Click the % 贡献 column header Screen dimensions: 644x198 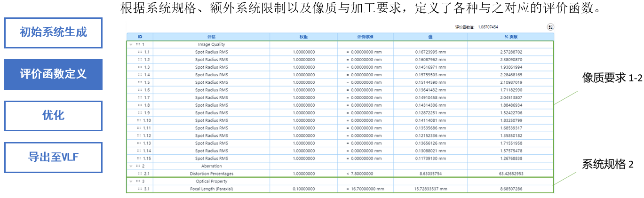(510, 37)
